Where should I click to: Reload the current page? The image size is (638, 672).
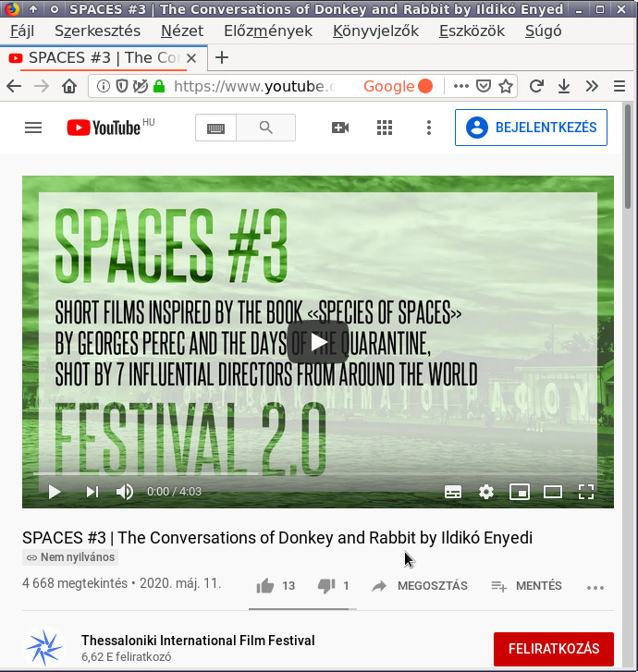point(536,86)
